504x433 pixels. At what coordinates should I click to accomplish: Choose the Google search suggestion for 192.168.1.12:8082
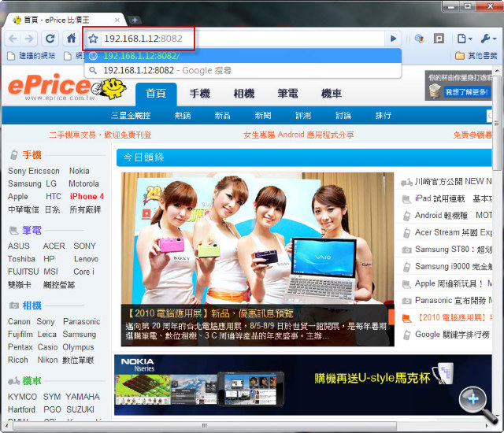coord(243,70)
